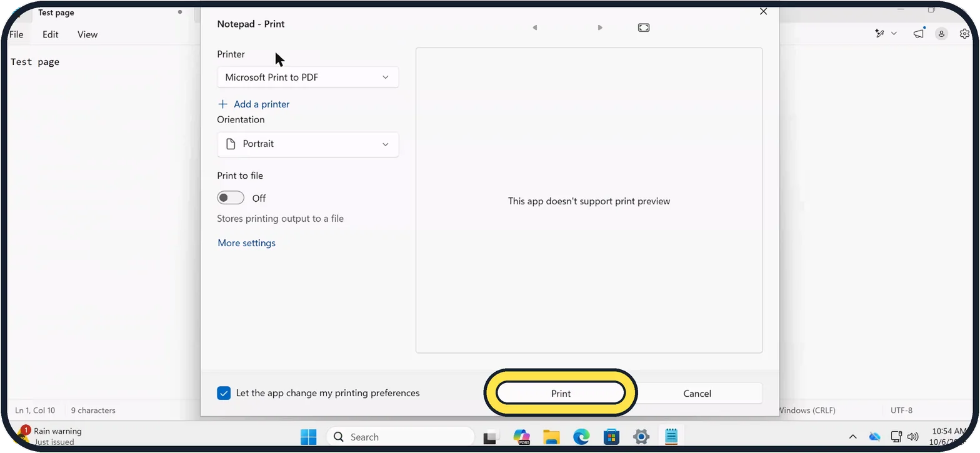Click the previous page arrow in print preview
Viewport: 980px width, 453px height.
coord(534,27)
